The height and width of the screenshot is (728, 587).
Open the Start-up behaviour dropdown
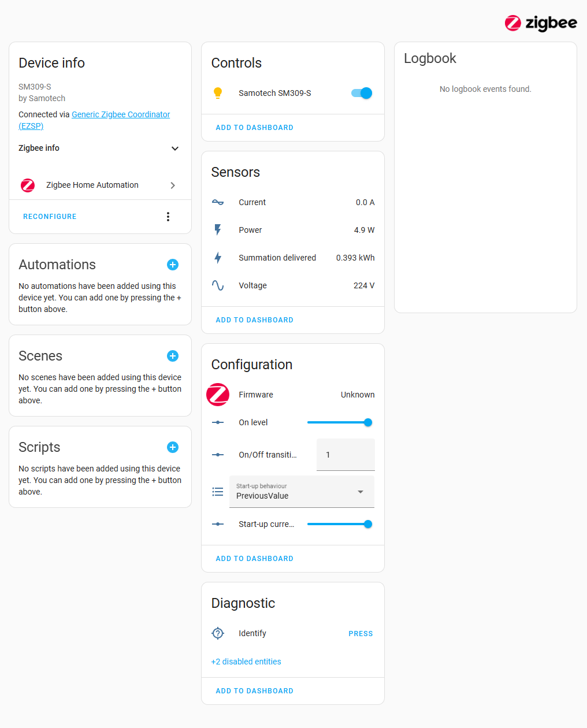(x=302, y=492)
